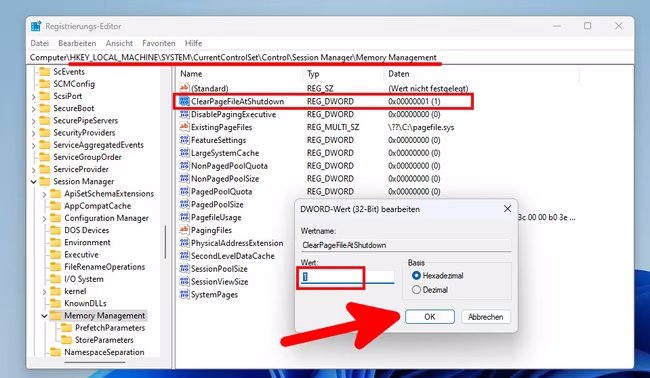The image size is (650, 378).
Task: Click the Wert input field
Action: click(x=347, y=277)
